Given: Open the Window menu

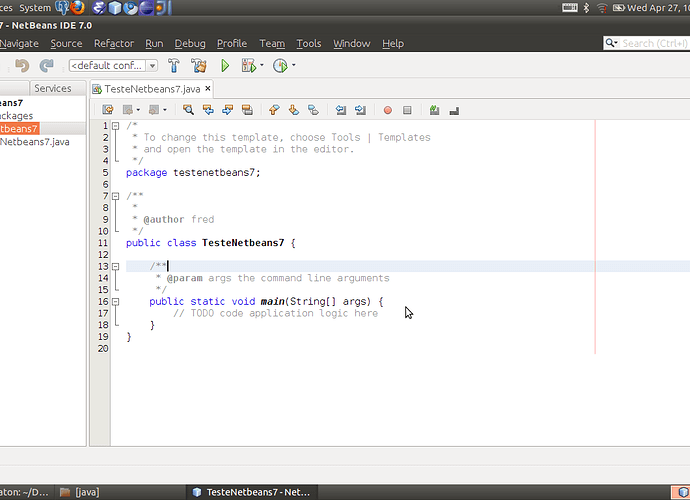Looking at the screenshot, I should (x=352, y=44).
